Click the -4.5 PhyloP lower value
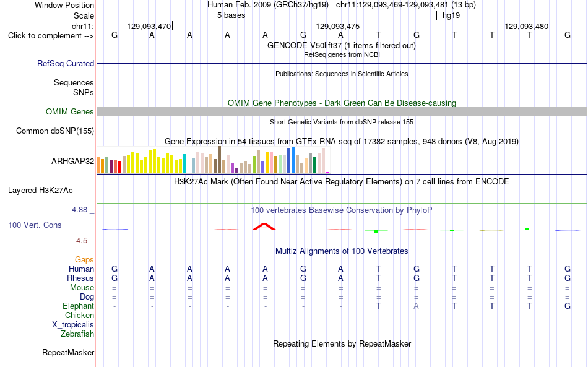588x367 pixels. tap(80, 241)
